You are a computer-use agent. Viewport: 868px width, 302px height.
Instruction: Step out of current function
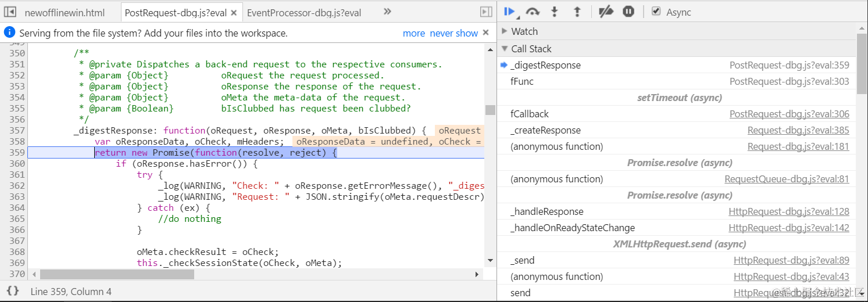pos(577,12)
